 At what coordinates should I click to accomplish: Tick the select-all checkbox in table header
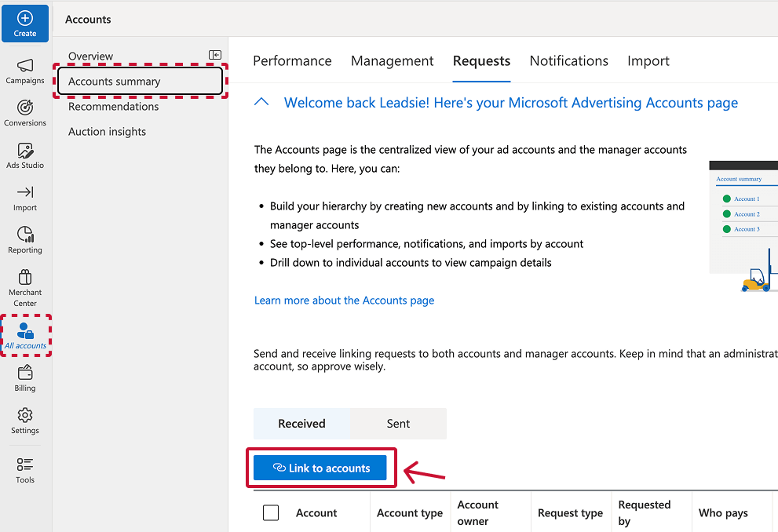[271, 512]
